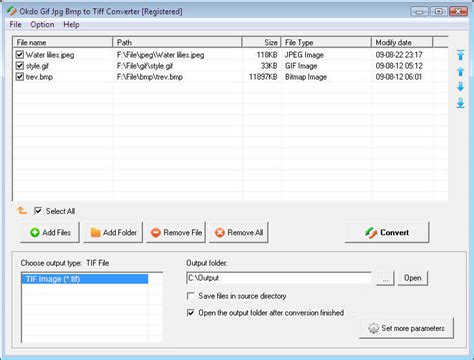Minimize the converter window

pyautogui.click(x=419, y=11)
